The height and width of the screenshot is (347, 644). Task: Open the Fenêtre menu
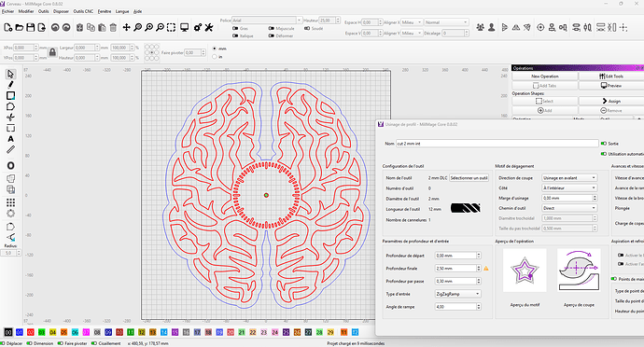105,11
